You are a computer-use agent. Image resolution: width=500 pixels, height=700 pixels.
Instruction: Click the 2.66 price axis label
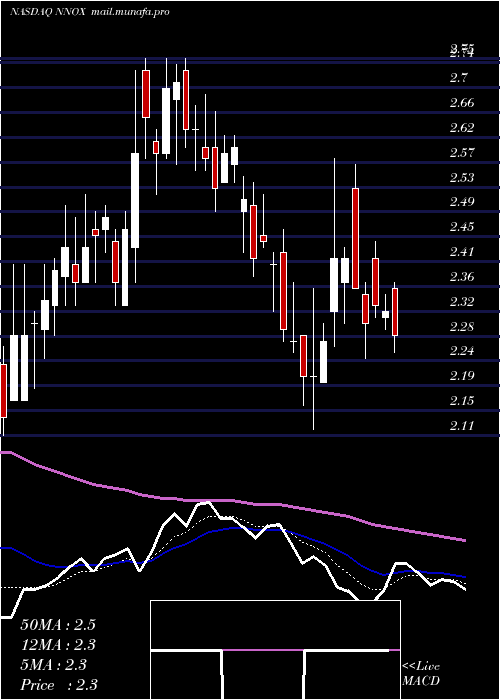pos(462,103)
